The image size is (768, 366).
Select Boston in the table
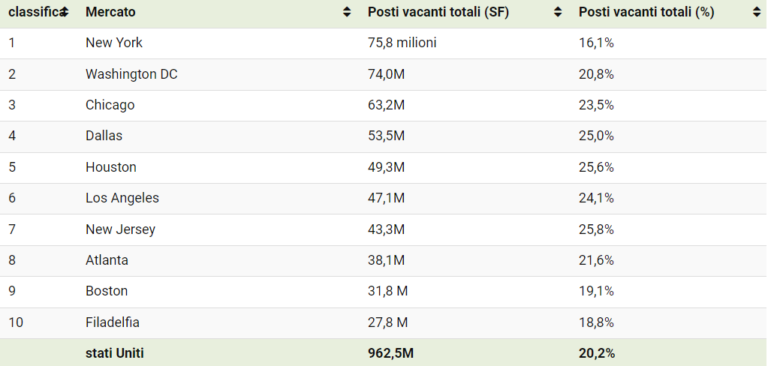tap(106, 291)
